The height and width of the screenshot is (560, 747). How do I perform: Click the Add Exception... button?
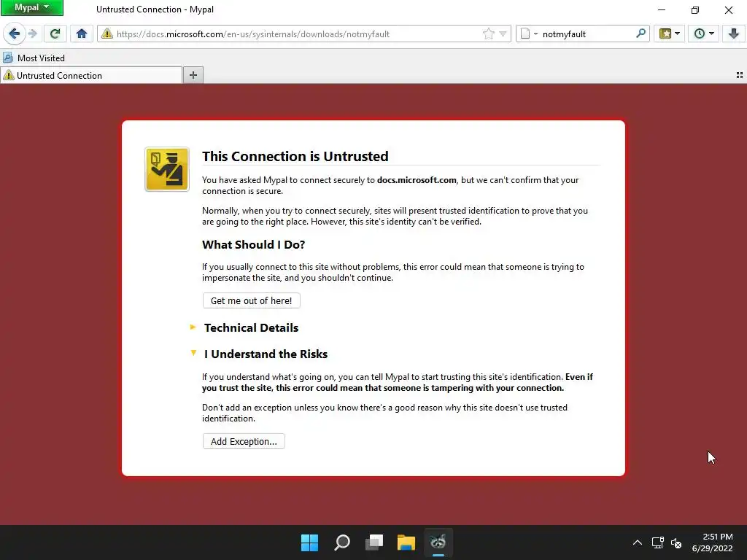244,441
